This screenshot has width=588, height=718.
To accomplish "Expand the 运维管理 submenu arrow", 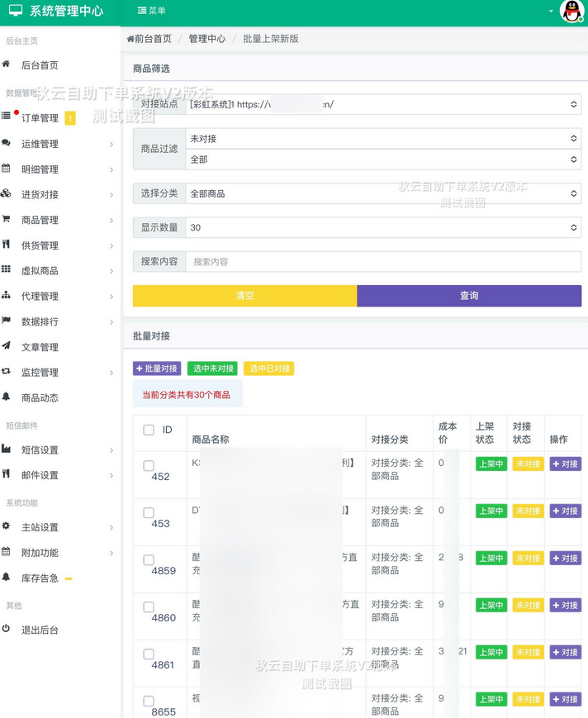I will pyautogui.click(x=111, y=145).
